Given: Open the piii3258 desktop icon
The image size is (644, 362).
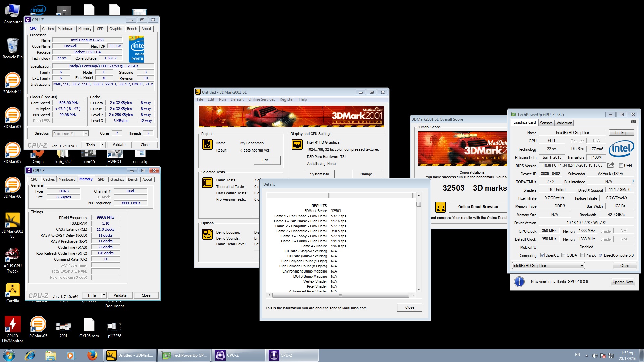Looking at the screenshot, I should coord(114,330).
